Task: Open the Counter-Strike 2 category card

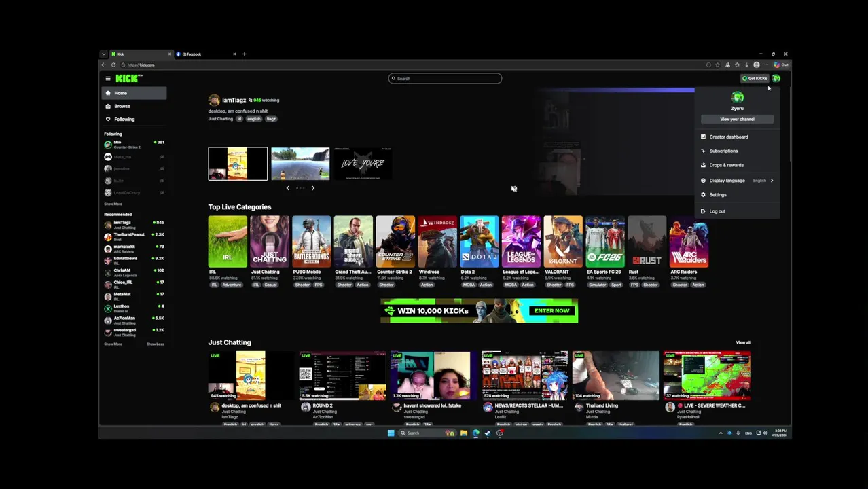Action: point(395,241)
